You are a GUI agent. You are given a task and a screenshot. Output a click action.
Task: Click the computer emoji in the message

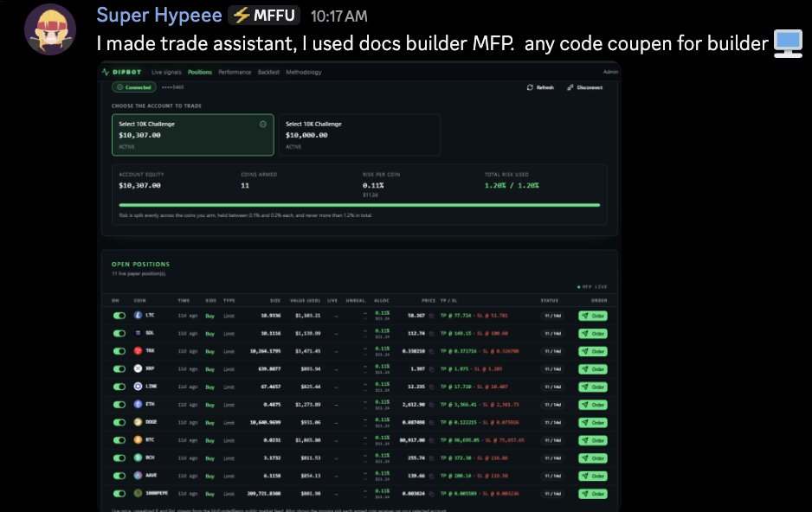point(788,43)
